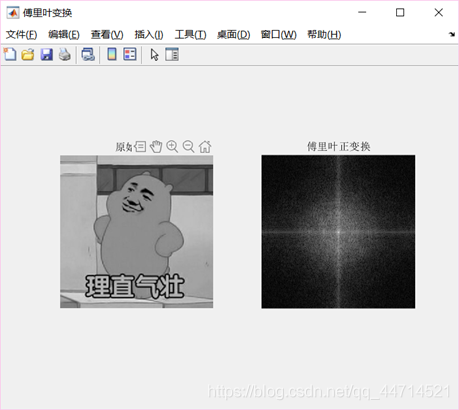459x410 pixels.
Task: Select the pan hand tool above the image
Action: click(x=156, y=146)
